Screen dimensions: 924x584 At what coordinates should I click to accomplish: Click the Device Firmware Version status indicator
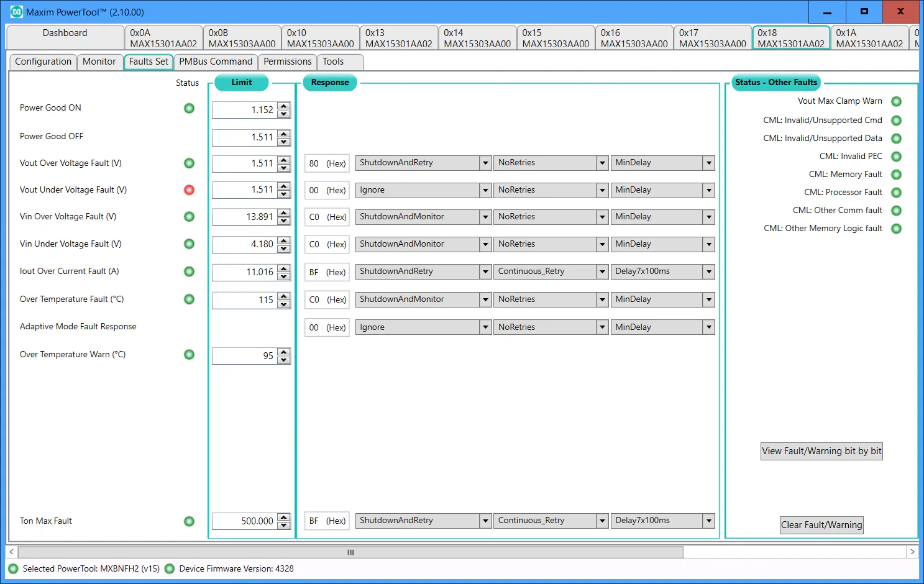tap(169, 568)
